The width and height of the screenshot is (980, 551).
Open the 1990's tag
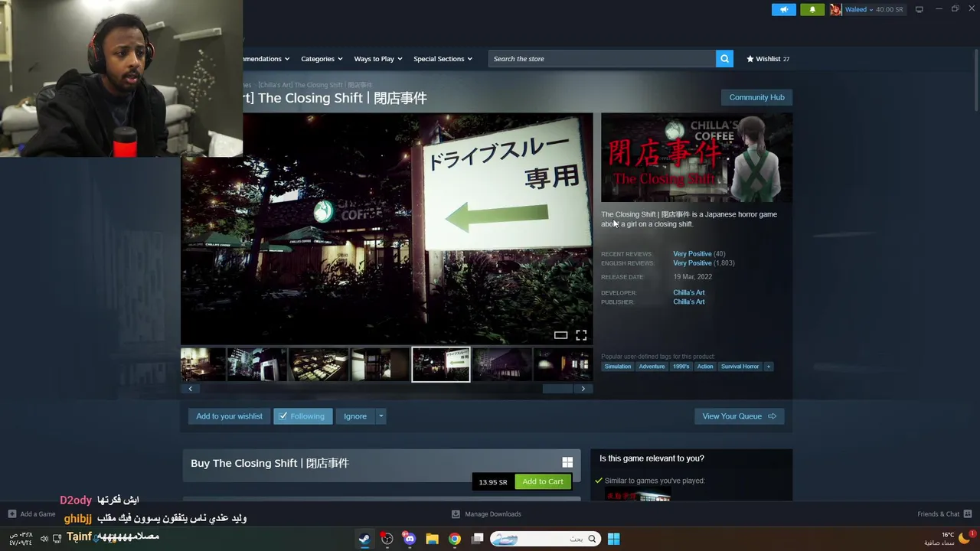point(681,367)
